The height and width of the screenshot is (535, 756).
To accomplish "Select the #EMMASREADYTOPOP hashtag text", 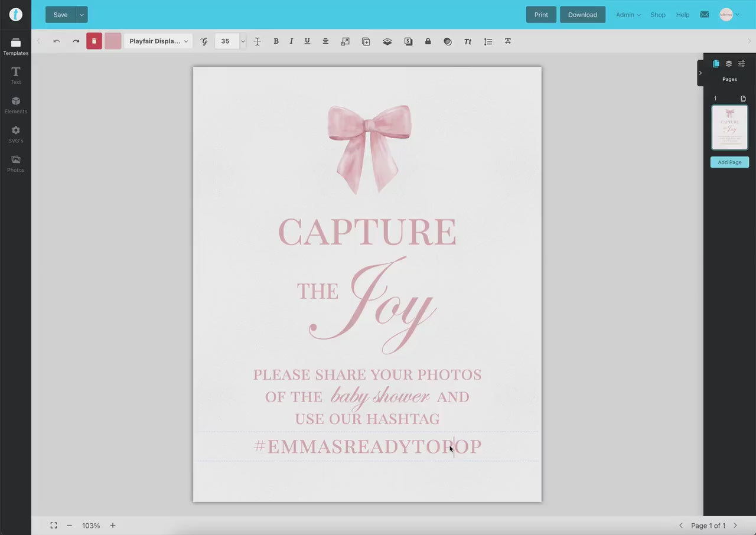I will [x=367, y=446].
